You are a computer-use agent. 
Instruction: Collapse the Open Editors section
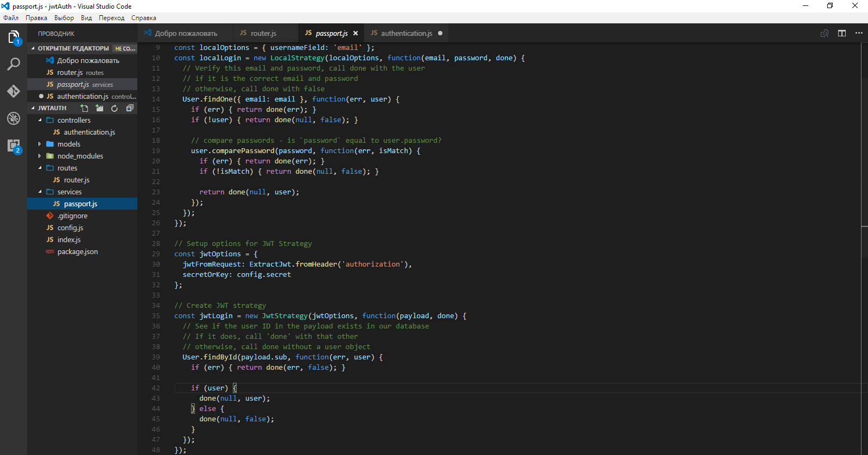coord(33,48)
